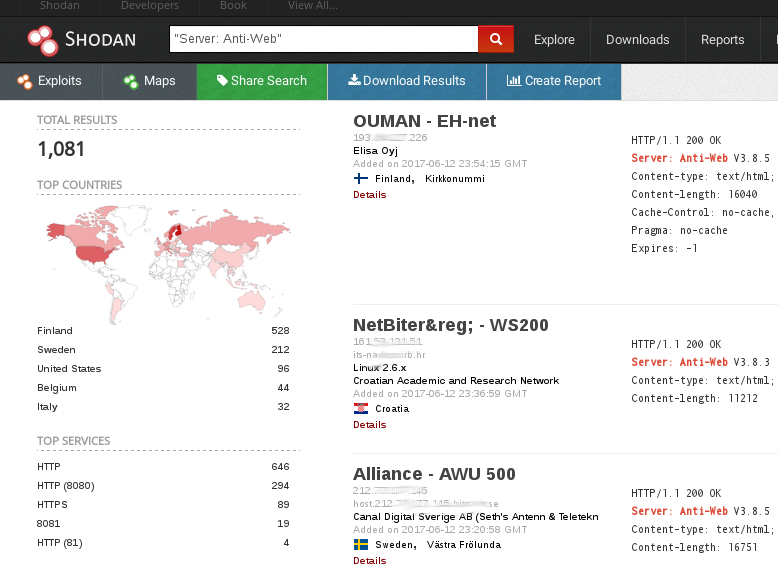Click the Create Report button label
Screen dimensions: 778x567
coord(563,81)
